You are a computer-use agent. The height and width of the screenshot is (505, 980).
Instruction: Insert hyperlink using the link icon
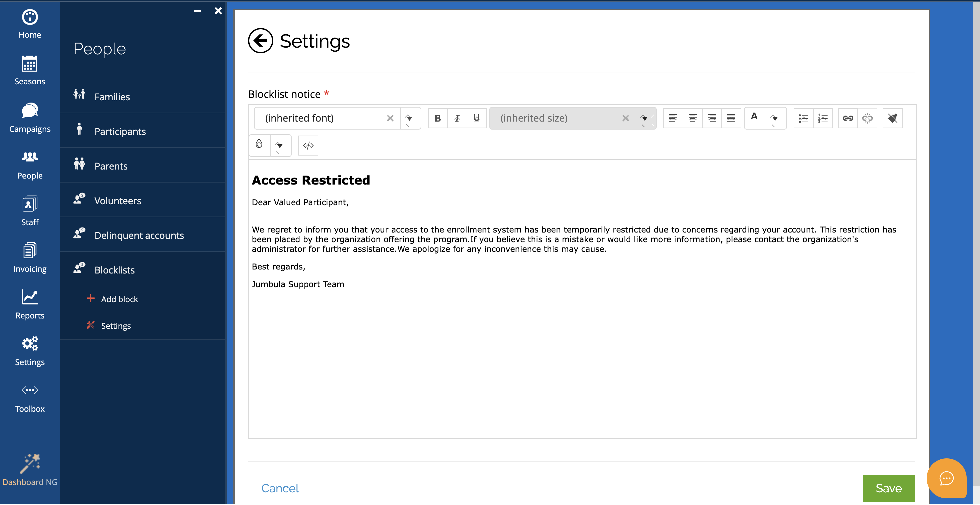(x=848, y=118)
